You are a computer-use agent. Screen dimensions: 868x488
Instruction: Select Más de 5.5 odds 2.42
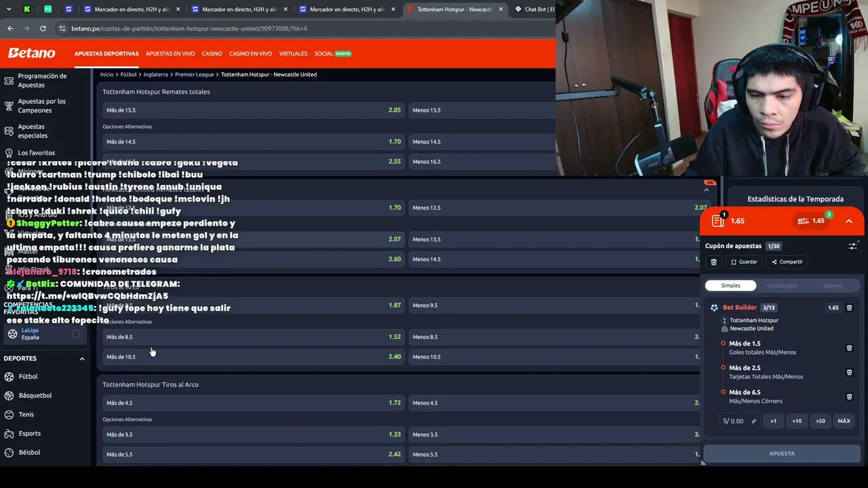[x=253, y=454]
